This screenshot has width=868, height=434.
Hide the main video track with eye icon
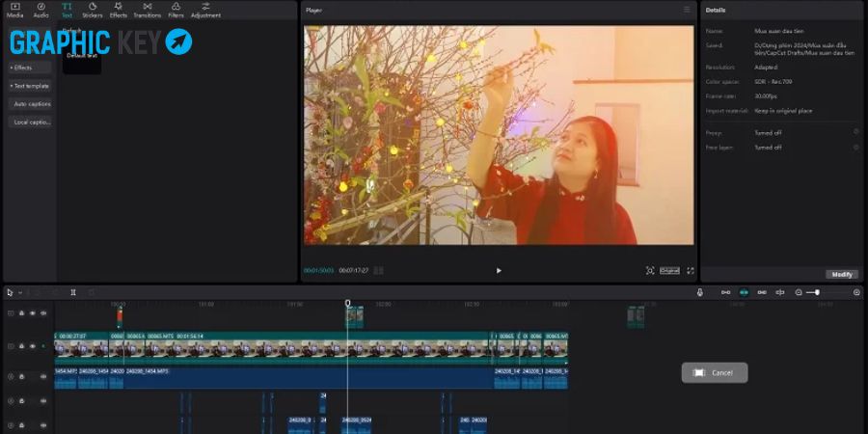[x=33, y=346]
